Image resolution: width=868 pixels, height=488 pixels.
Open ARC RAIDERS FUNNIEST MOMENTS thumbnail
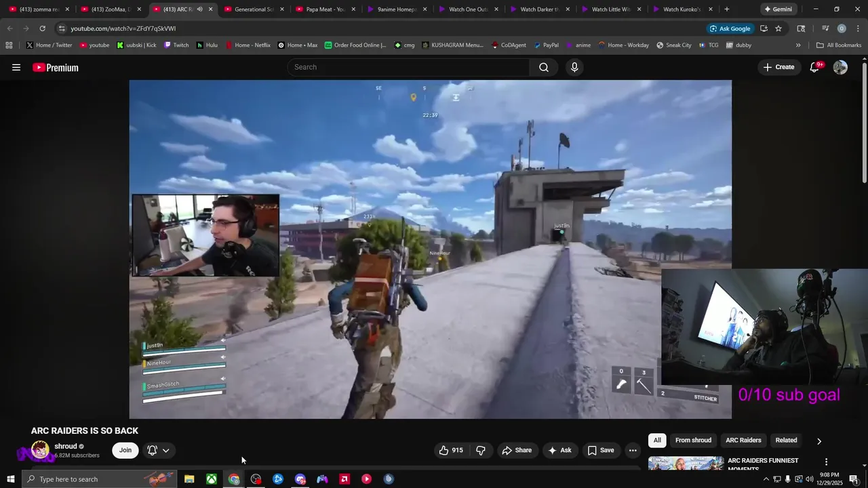(686, 464)
